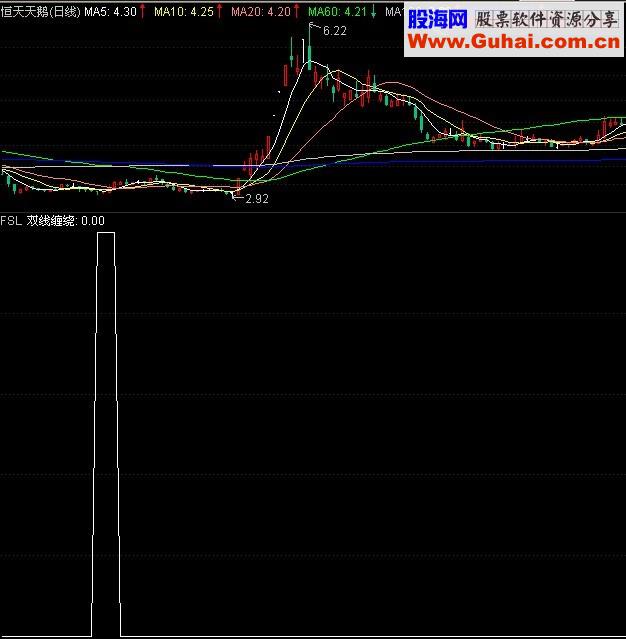Click the stock name 恒天天鹅(日线)
The width and height of the screenshot is (626, 639).
[40, 12]
